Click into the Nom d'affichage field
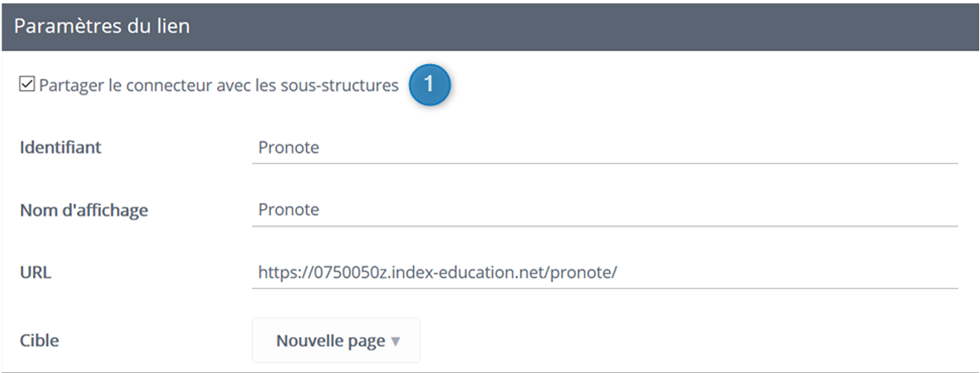Viewport: 980px width, 373px height. click(604, 210)
